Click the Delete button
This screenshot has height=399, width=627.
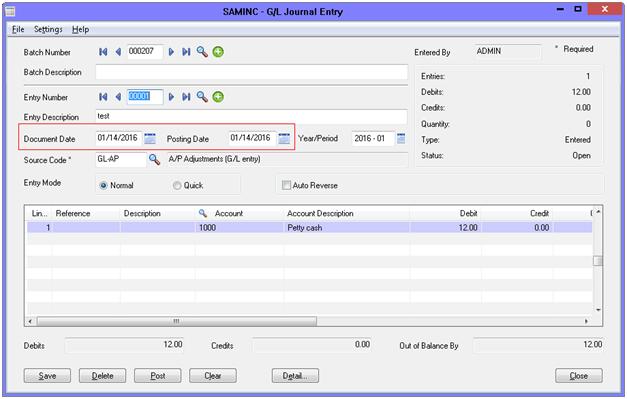(102, 376)
